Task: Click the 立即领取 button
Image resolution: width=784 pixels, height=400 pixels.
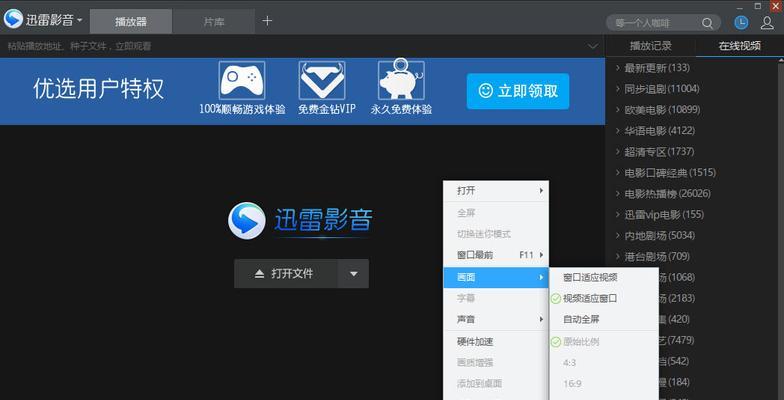Action: click(518, 91)
